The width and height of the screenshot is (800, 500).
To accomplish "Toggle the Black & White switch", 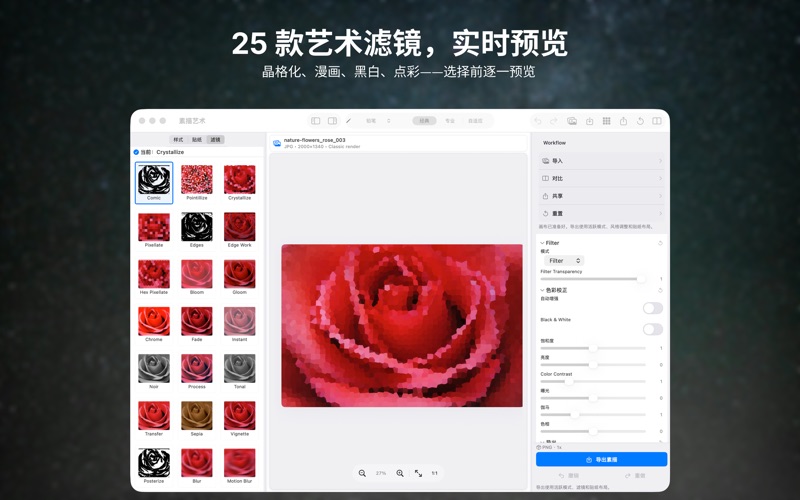I will 653,329.
